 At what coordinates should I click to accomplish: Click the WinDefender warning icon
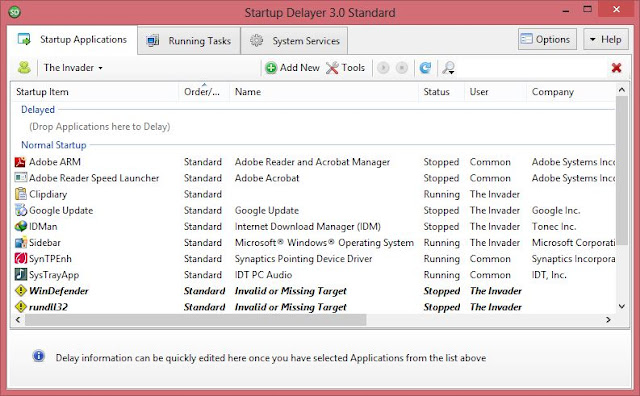click(20, 291)
